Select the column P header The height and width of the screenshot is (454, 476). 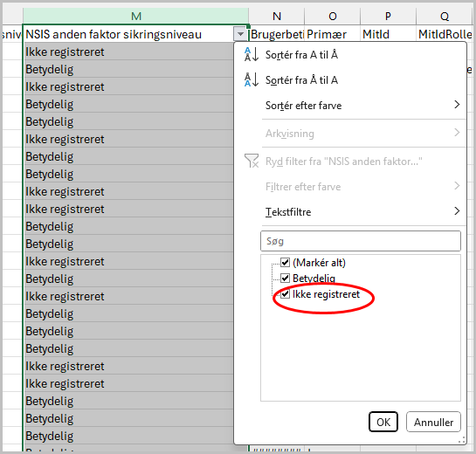388,16
